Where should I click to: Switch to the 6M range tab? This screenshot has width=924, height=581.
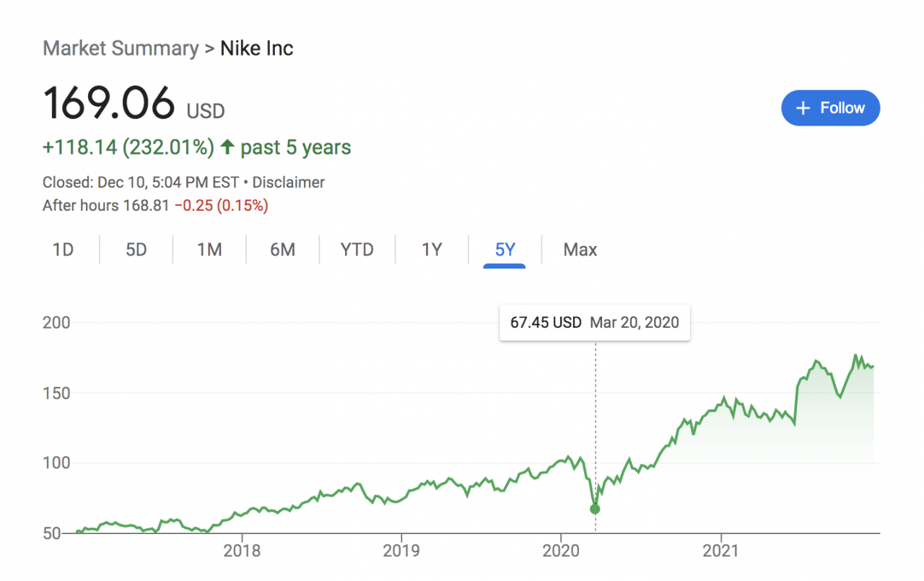pos(283,250)
